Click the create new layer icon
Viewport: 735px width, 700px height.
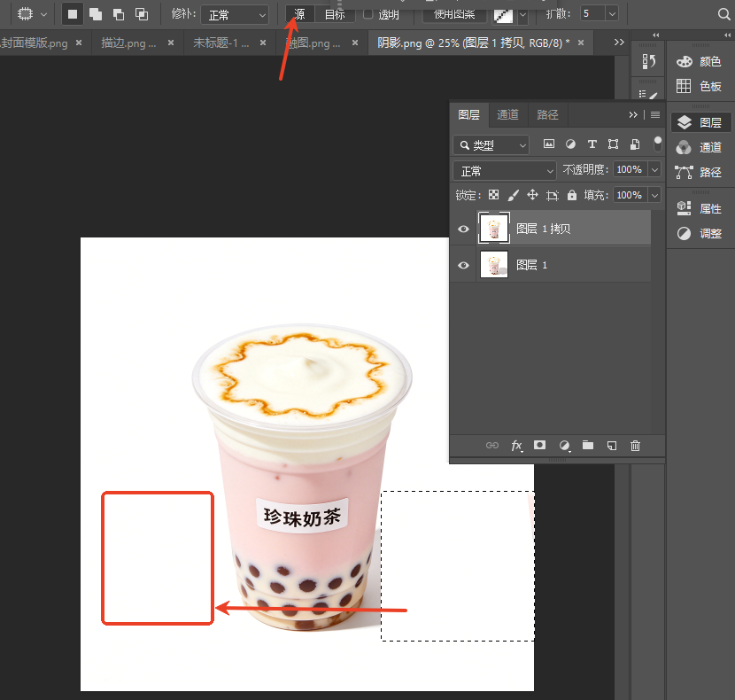pyautogui.click(x=612, y=446)
